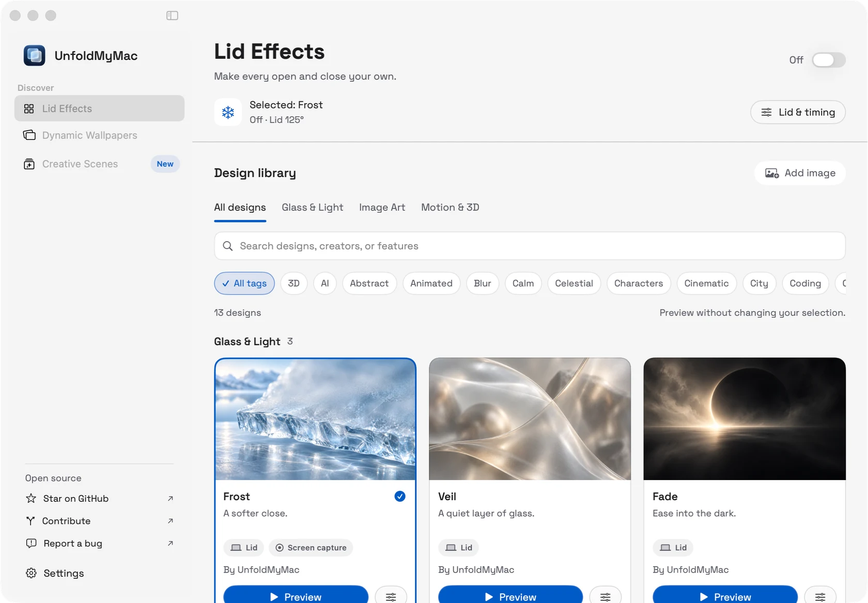
Task: Toggle the sidebar visibility icon
Action: [172, 15]
